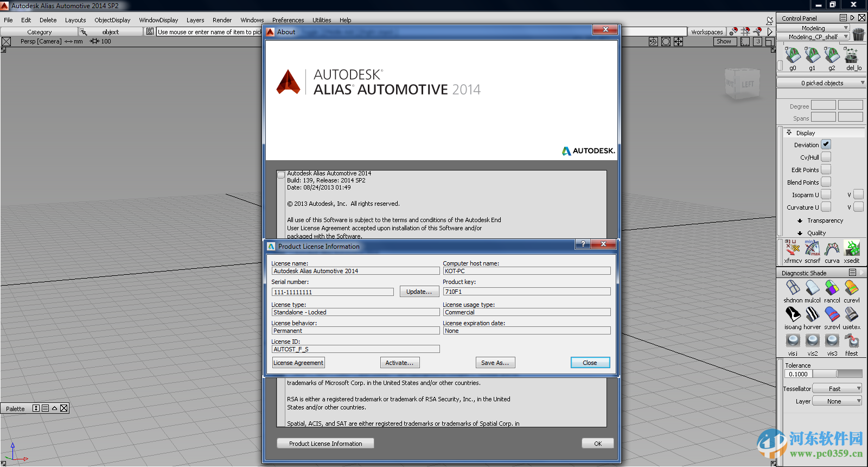Enable the Isoparm U checkbox
The height and width of the screenshot is (467, 868).
[826, 194]
